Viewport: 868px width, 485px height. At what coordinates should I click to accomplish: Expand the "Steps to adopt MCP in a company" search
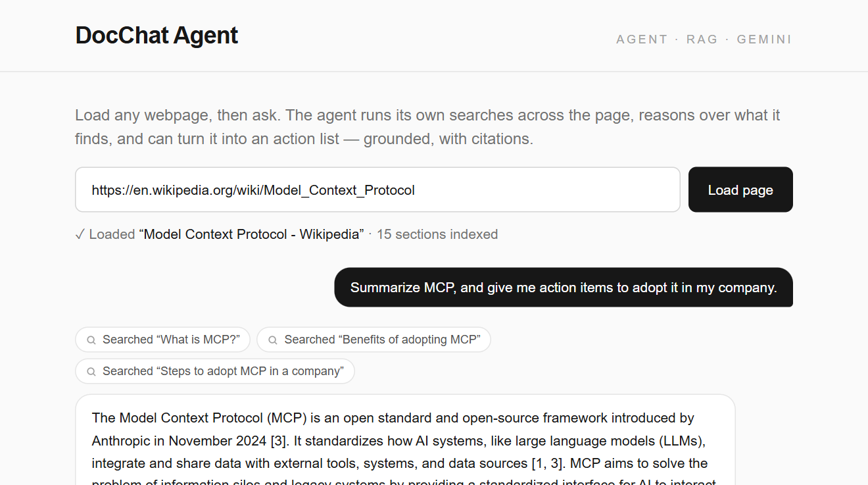[x=215, y=371]
